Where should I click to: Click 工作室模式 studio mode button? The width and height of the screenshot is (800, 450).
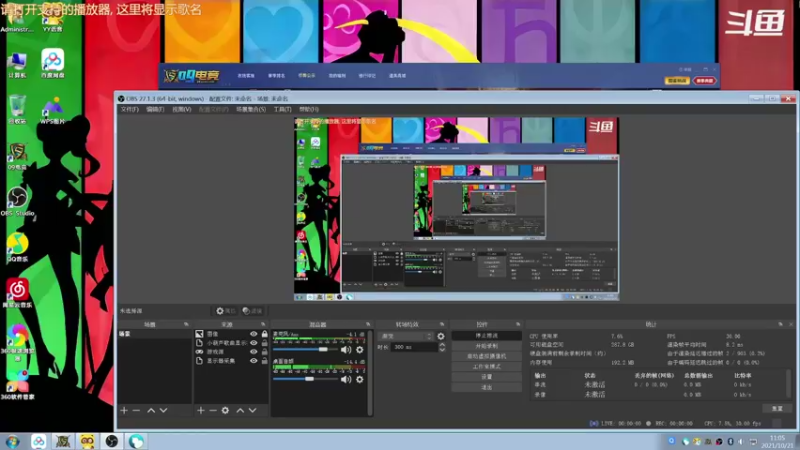pyautogui.click(x=486, y=366)
